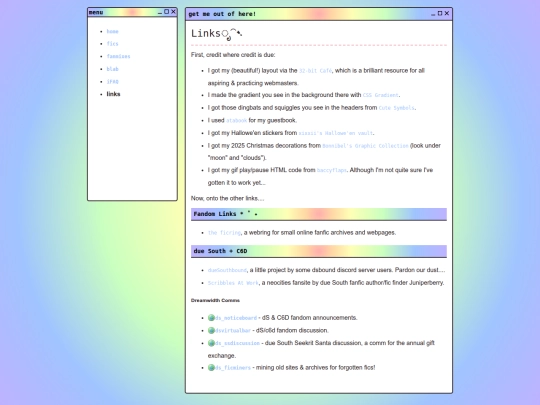Image resolution: width=540 pixels, height=405 pixels.
Task: Visit the dueSouthbound project link
Action: coord(227,270)
